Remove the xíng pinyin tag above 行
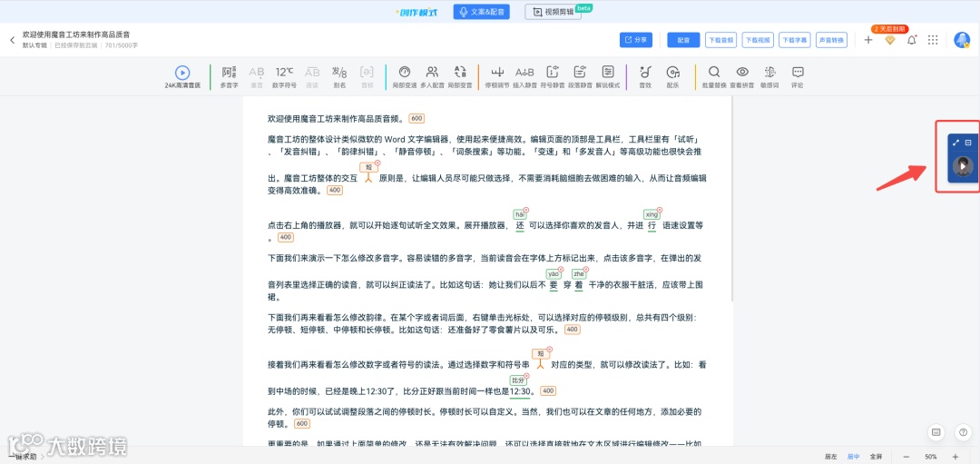Image resolution: width=980 pixels, height=464 pixels. 660,210
